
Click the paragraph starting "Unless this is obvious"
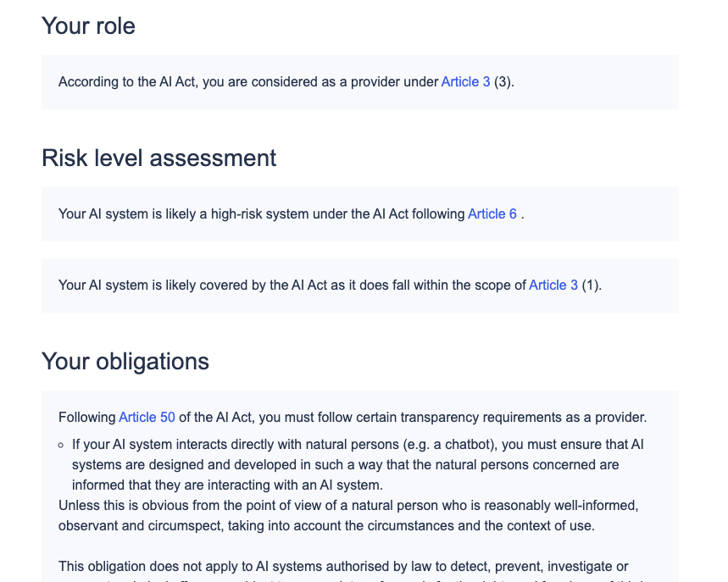[347, 515]
